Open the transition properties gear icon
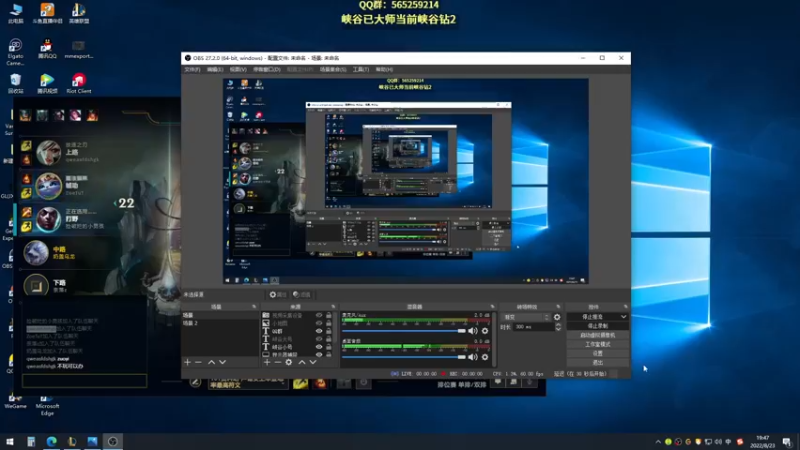Image resolution: width=800 pixels, height=450 pixels. click(x=557, y=317)
